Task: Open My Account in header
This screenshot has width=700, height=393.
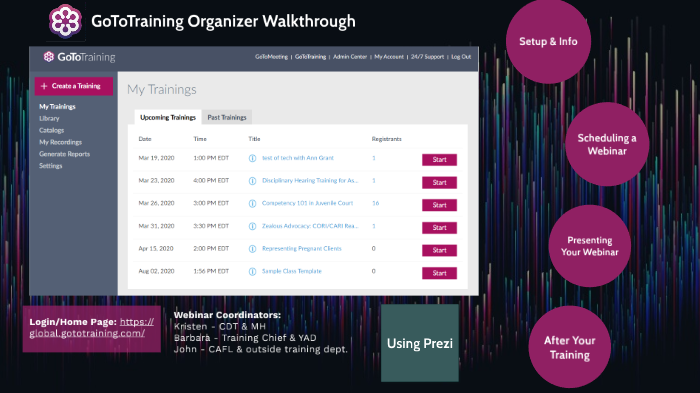Action: (389, 57)
